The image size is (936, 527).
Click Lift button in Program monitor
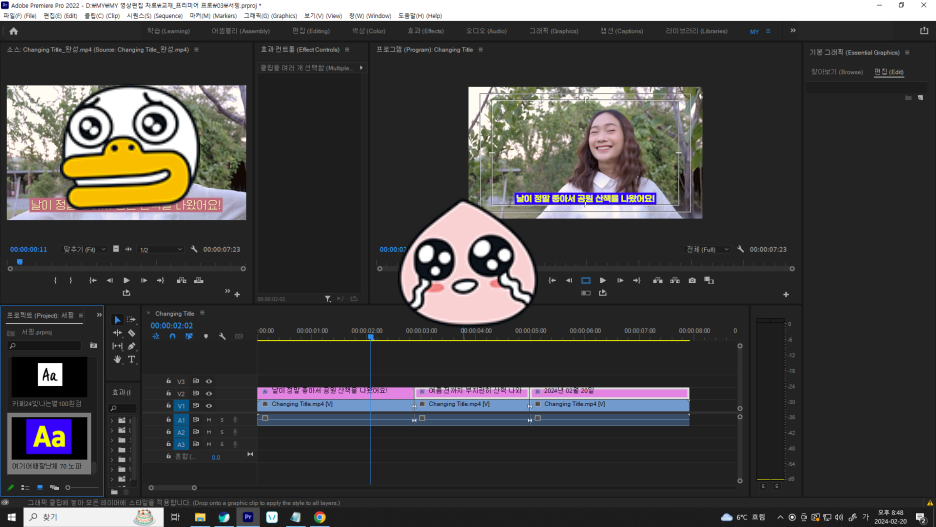(x=657, y=281)
